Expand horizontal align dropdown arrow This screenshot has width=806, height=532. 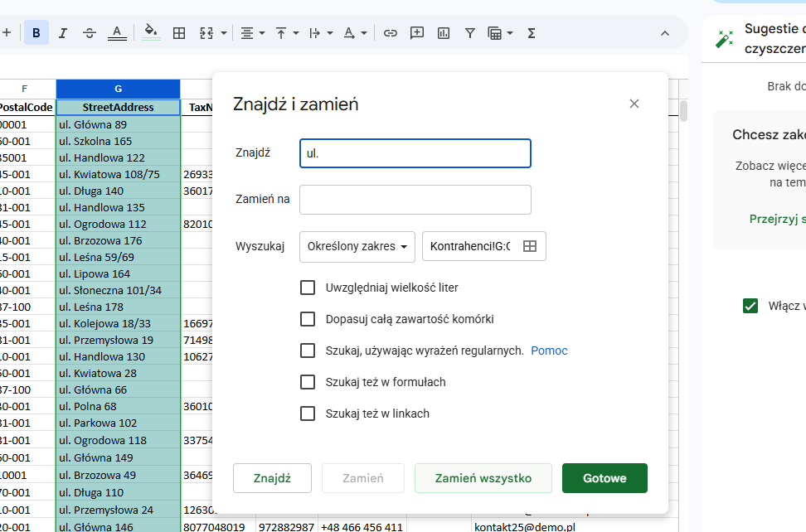(262, 33)
